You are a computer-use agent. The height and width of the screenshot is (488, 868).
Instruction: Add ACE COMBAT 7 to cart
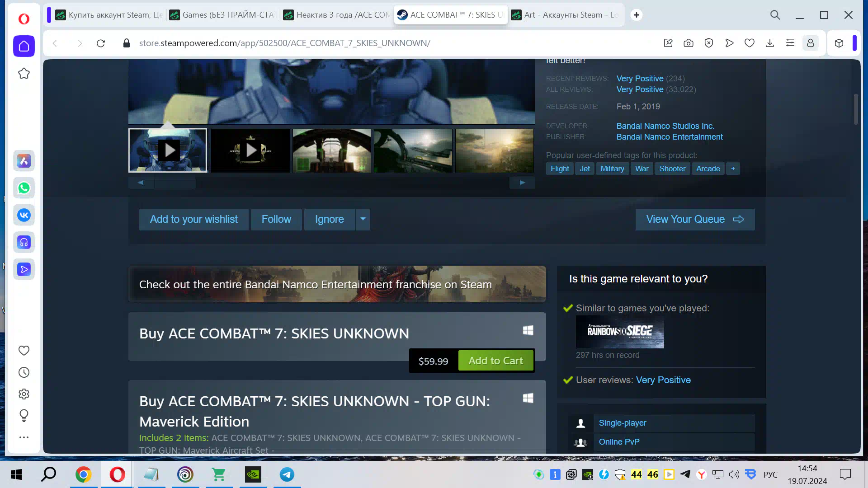coord(495,361)
